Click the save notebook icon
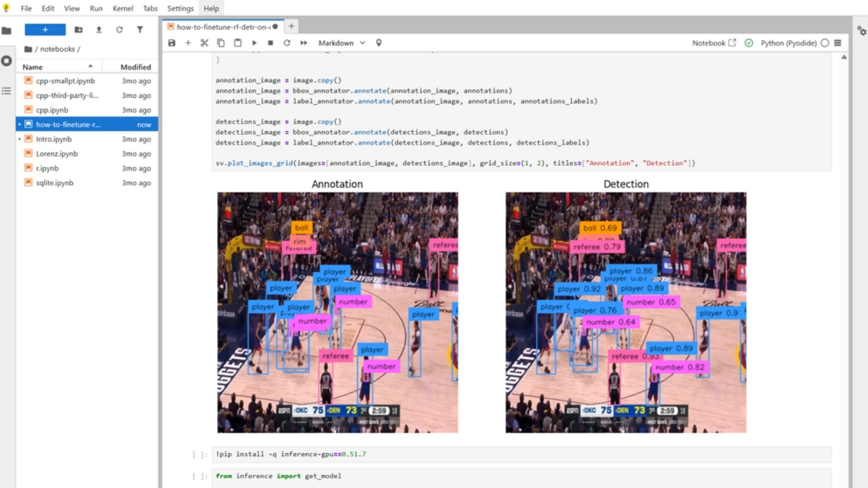 pyautogui.click(x=171, y=43)
